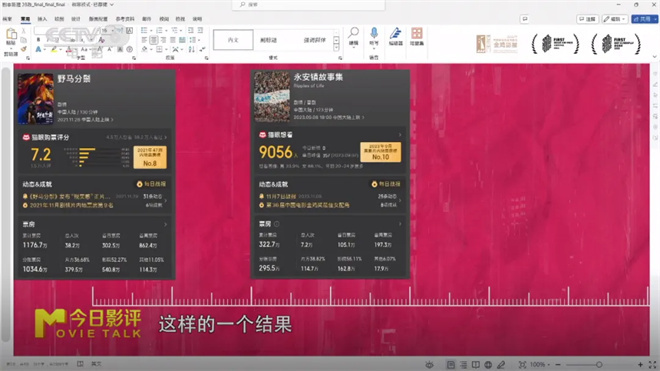Switch to Print Layout view icon

tap(451, 365)
